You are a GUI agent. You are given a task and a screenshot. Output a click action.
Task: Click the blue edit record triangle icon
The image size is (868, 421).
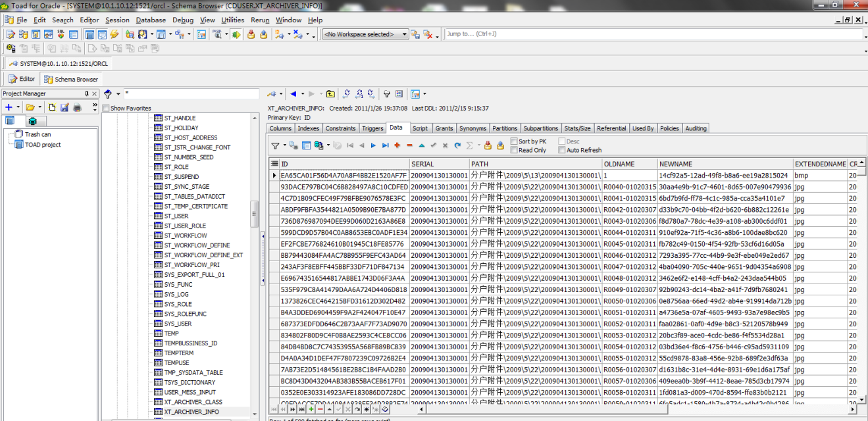click(x=422, y=145)
